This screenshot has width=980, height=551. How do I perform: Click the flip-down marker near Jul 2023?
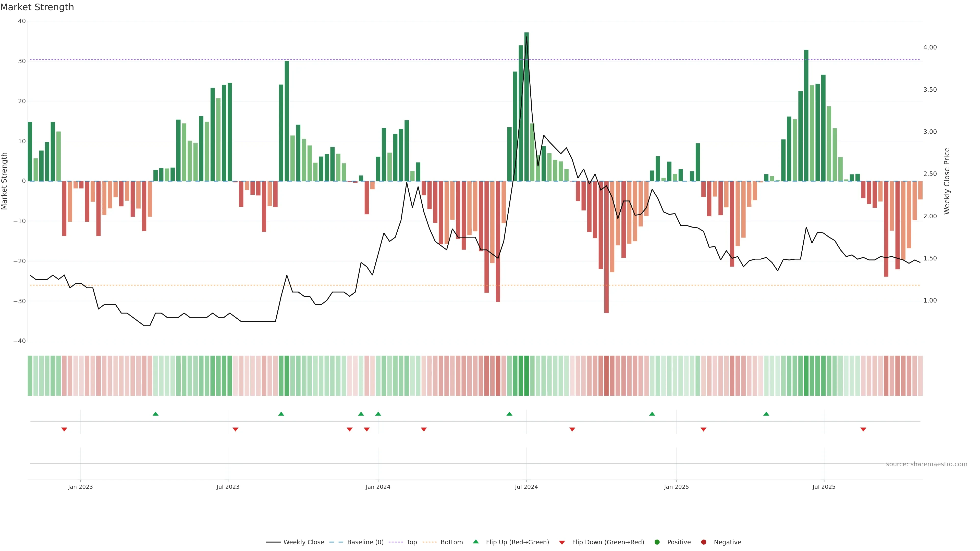click(x=236, y=429)
